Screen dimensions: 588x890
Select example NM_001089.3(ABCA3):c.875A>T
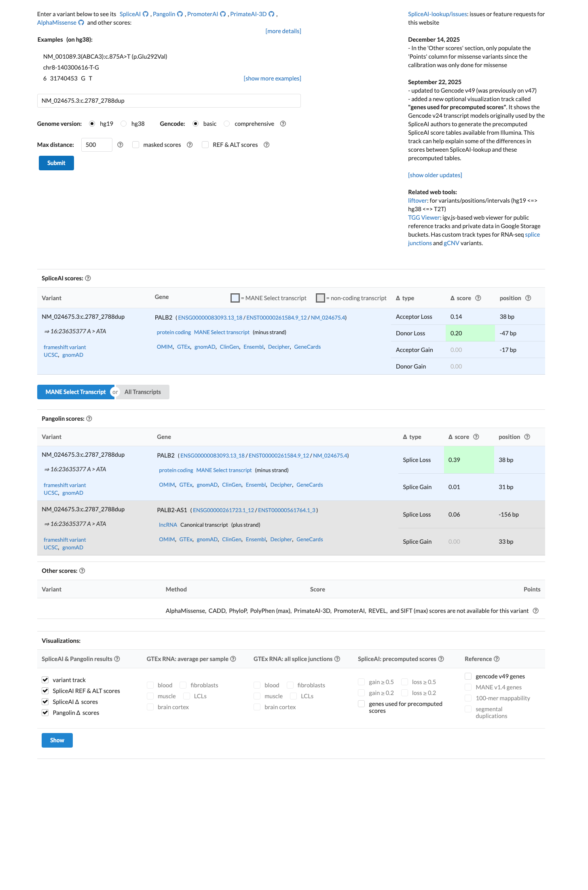click(105, 57)
